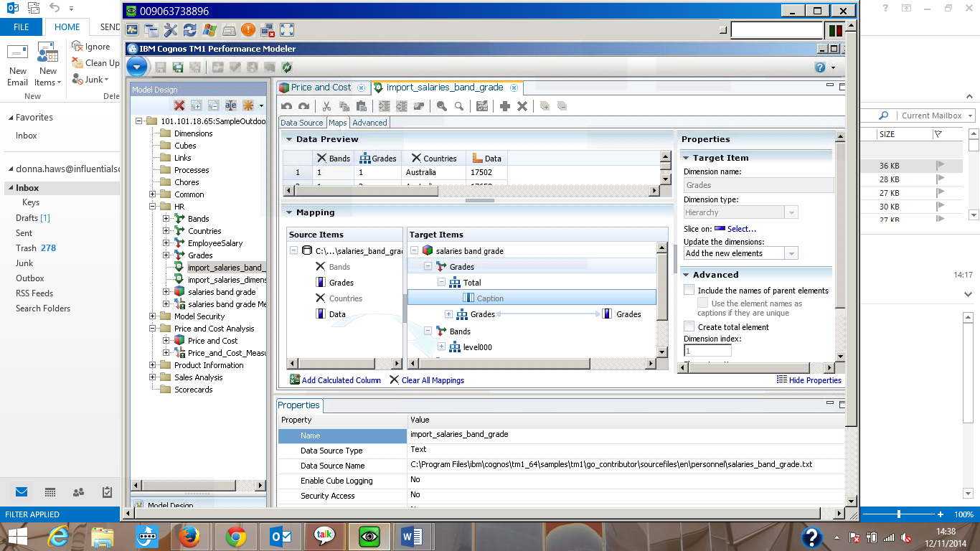Viewport: 980px width, 551px height.
Task: Select Caption under Total in Target Items
Action: (x=490, y=298)
